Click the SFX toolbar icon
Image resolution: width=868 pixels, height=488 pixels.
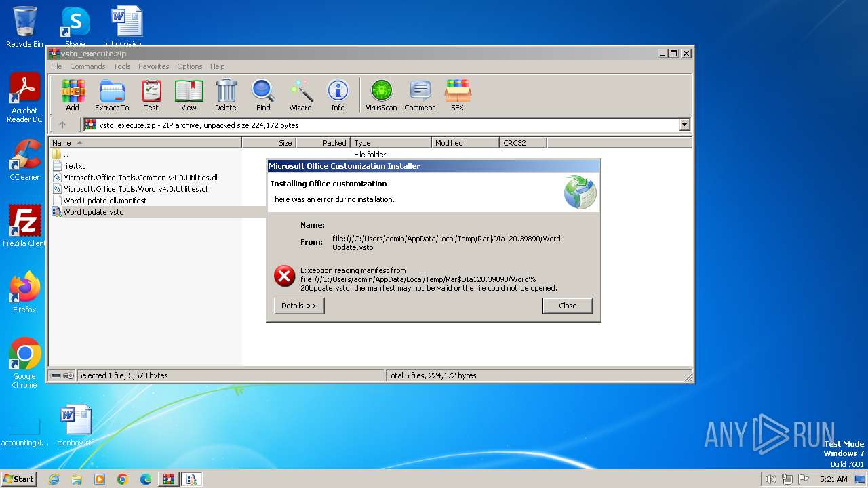(458, 95)
